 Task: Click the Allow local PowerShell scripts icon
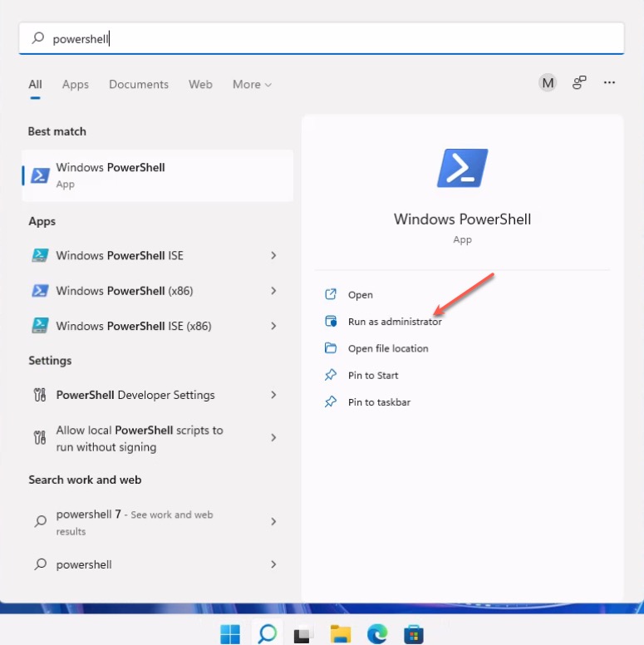click(x=40, y=437)
